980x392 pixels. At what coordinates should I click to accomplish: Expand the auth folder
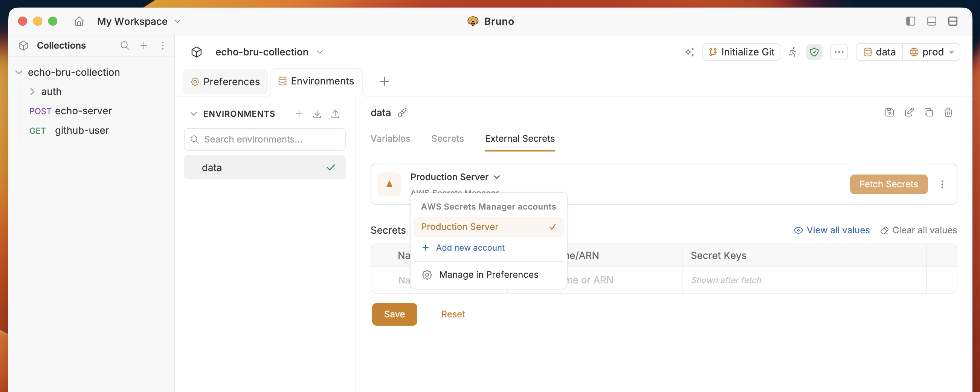click(x=32, y=92)
